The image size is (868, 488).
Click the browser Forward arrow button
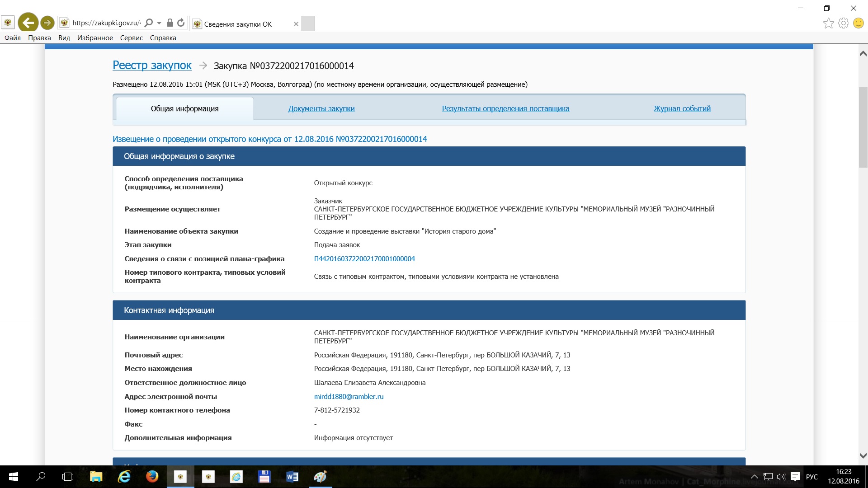pyautogui.click(x=47, y=23)
